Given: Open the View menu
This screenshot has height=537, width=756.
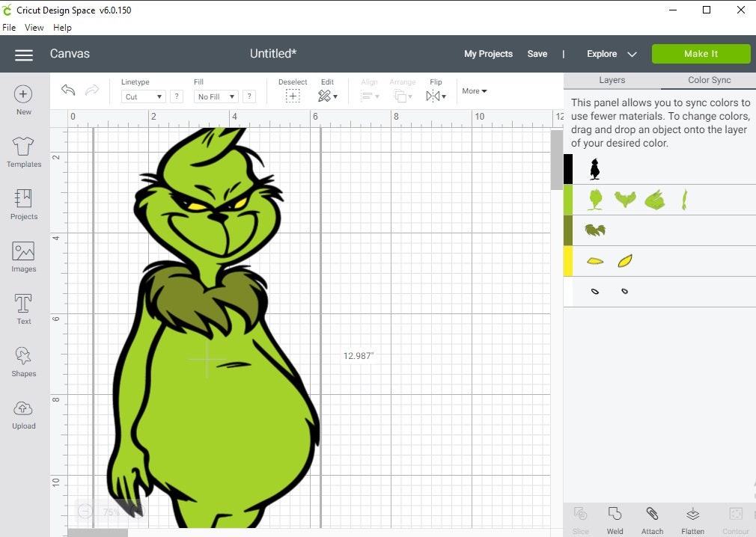Looking at the screenshot, I should point(34,28).
